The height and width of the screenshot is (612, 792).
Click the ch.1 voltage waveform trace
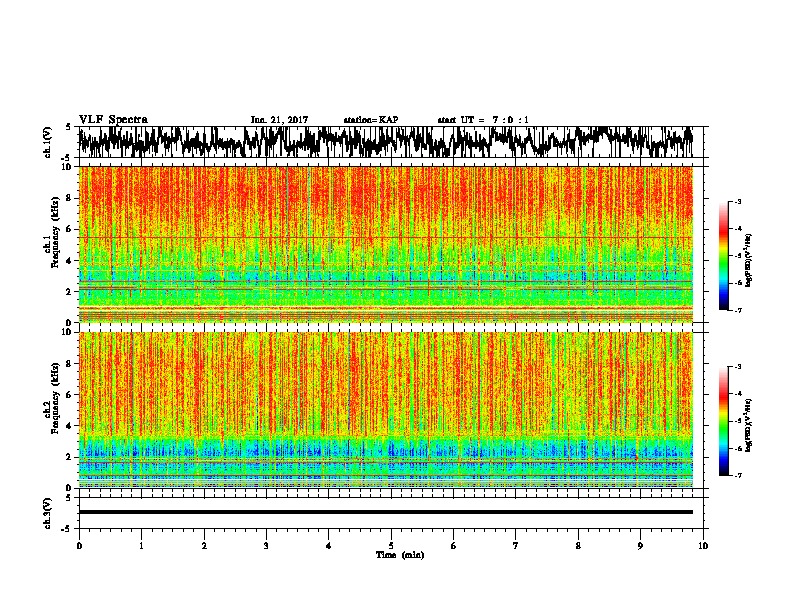click(386, 141)
